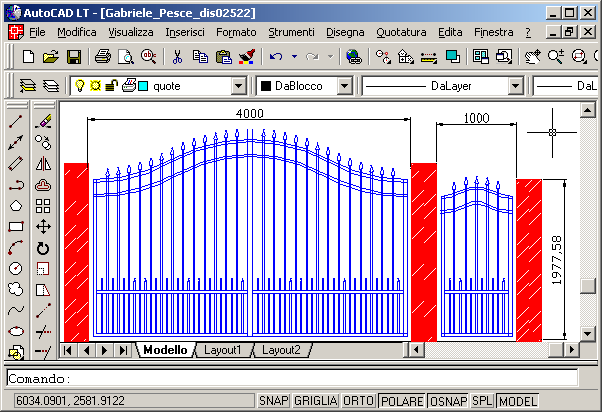Select the Match Properties brush icon
Image resolution: width=602 pixels, height=412 pixels.
click(x=246, y=57)
